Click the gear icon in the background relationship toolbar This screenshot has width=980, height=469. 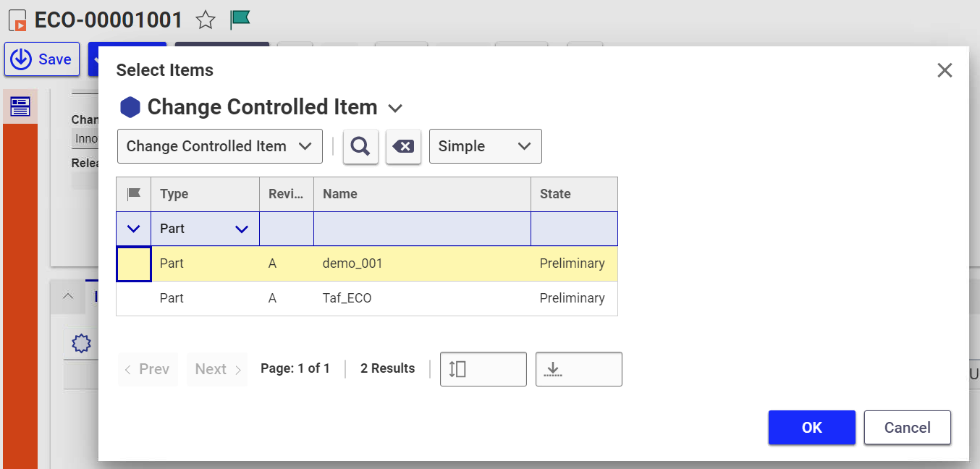click(x=81, y=344)
